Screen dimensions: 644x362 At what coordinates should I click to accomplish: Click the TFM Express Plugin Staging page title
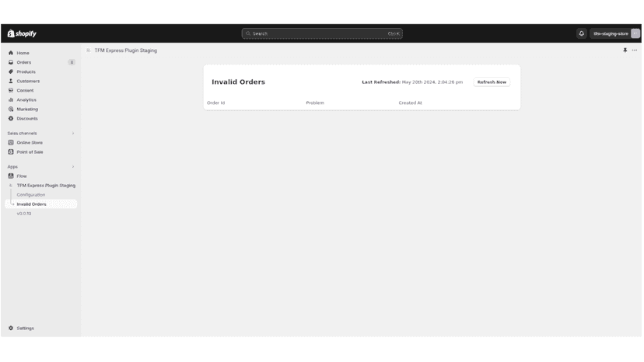(x=126, y=50)
